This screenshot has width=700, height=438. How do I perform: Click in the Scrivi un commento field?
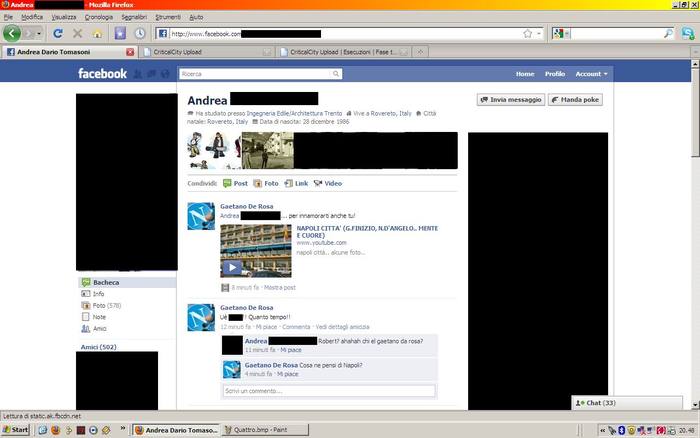tap(329, 391)
